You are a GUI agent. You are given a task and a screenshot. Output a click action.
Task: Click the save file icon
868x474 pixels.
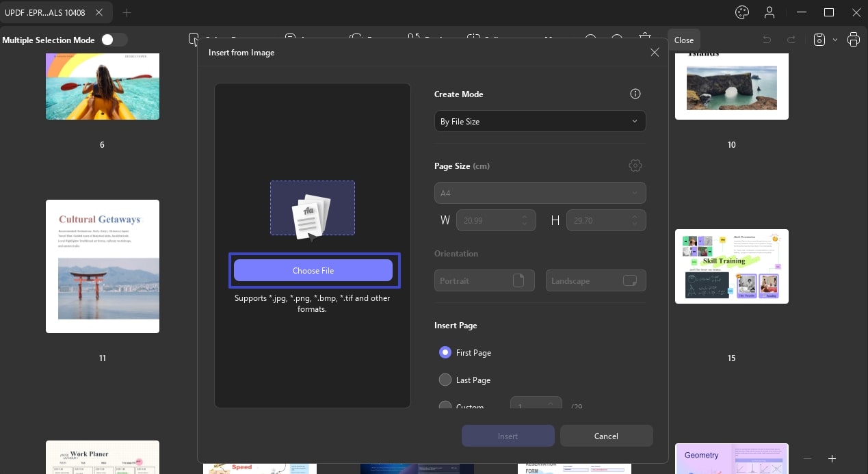(x=819, y=40)
